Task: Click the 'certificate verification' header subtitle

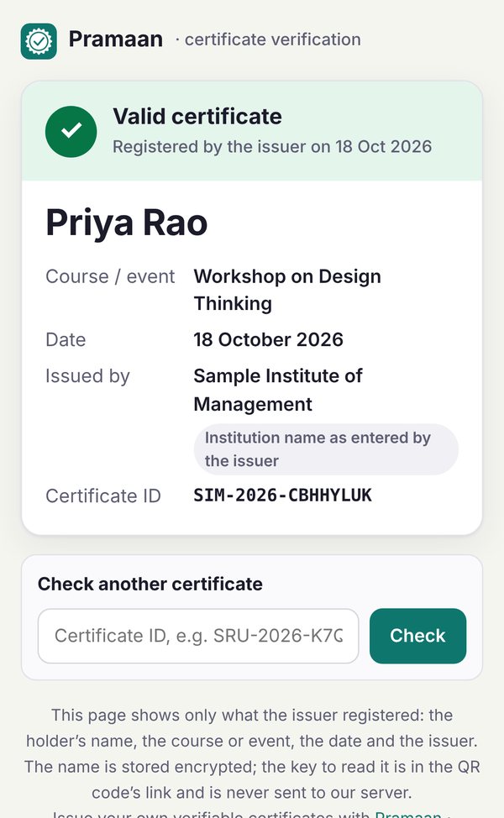Action: coord(272,39)
